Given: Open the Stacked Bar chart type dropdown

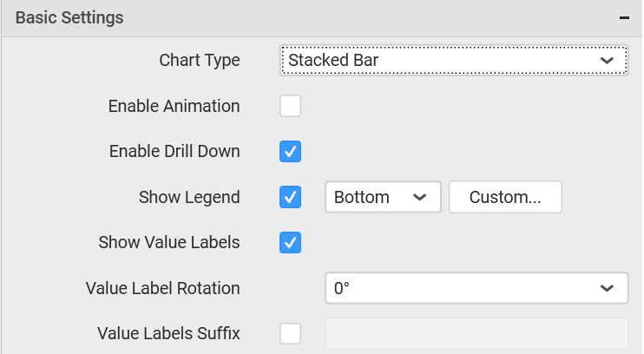Looking at the screenshot, I should (x=454, y=61).
